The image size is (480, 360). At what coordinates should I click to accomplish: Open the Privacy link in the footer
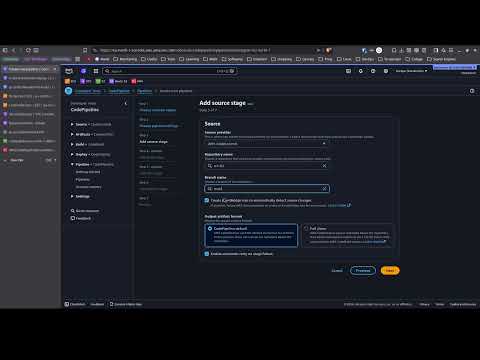click(424, 304)
